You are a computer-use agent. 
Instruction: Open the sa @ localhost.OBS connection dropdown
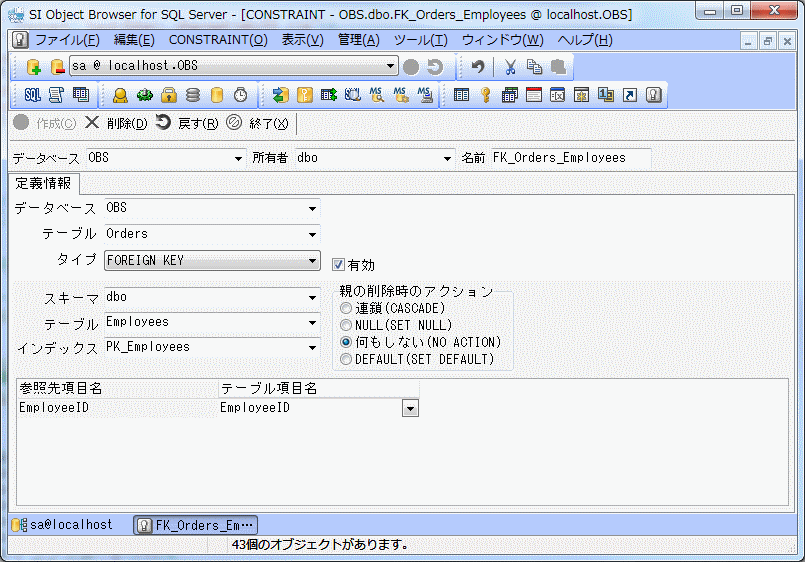(391, 67)
